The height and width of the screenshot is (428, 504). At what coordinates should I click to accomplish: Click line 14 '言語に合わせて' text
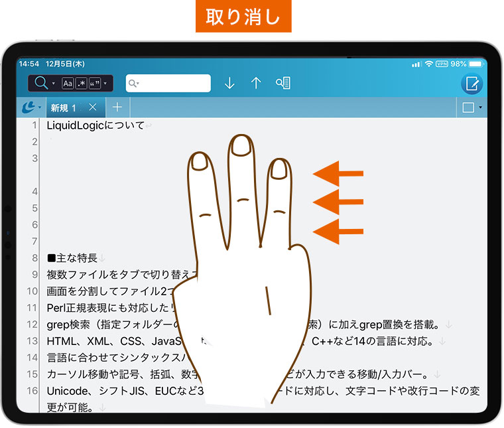tap(84, 358)
